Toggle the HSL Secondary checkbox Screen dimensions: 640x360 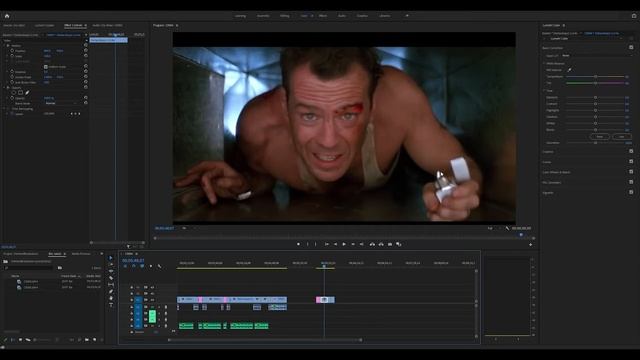tap(631, 182)
